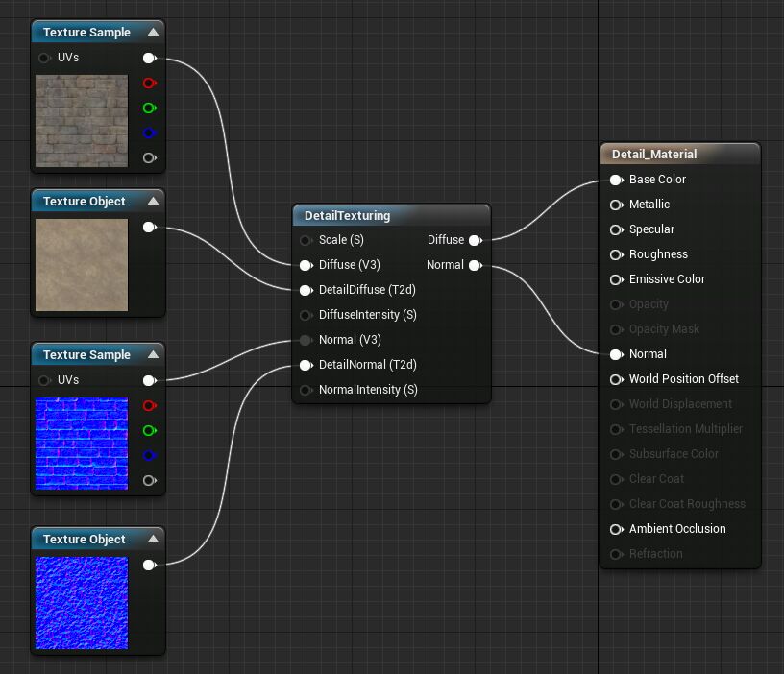
Task: Select the Metallic input pin on Detail_Material
Action: pyautogui.click(x=616, y=204)
